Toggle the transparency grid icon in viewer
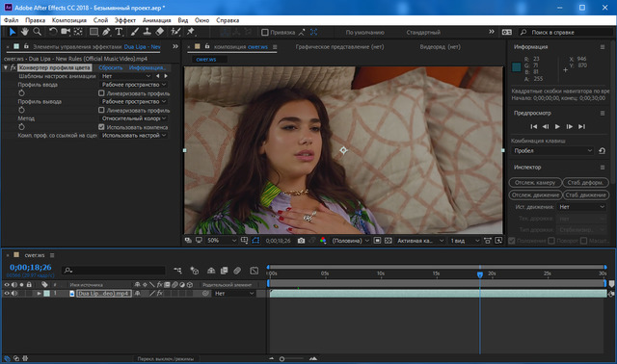 388,241
